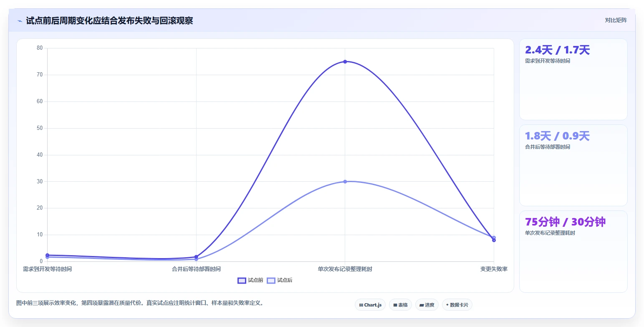The width and height of the screenshot is (644, 327).
Task: Click the 试点后 data point at 30
Action: coord(345,182)
